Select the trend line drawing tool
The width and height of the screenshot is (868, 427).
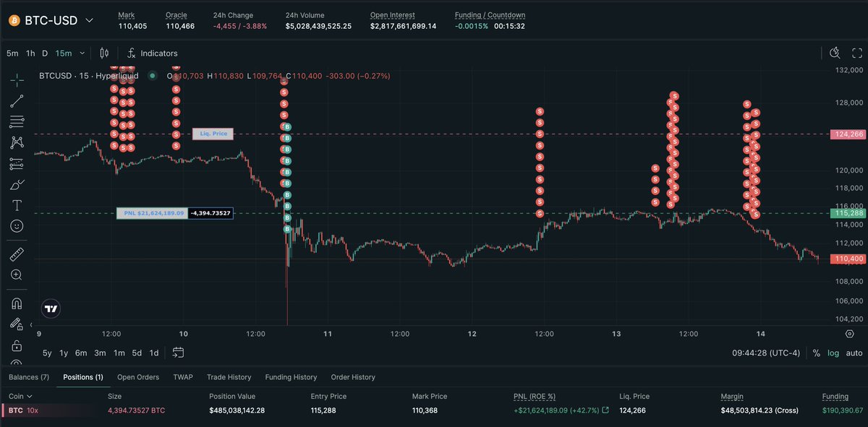17,100
